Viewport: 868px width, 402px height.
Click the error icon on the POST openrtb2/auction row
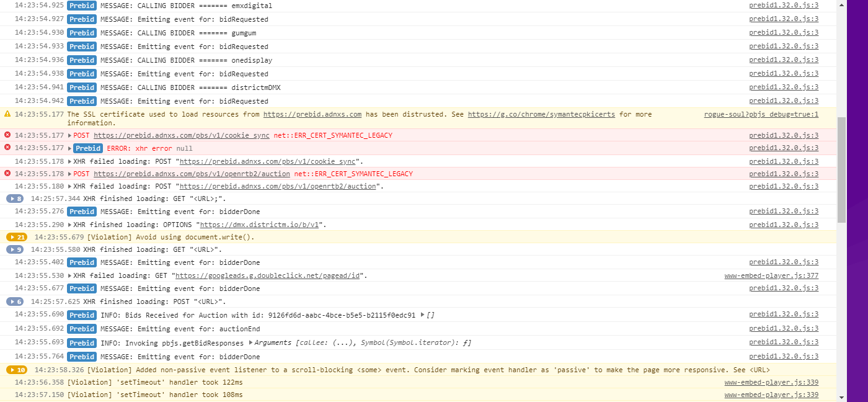[7, 174]
